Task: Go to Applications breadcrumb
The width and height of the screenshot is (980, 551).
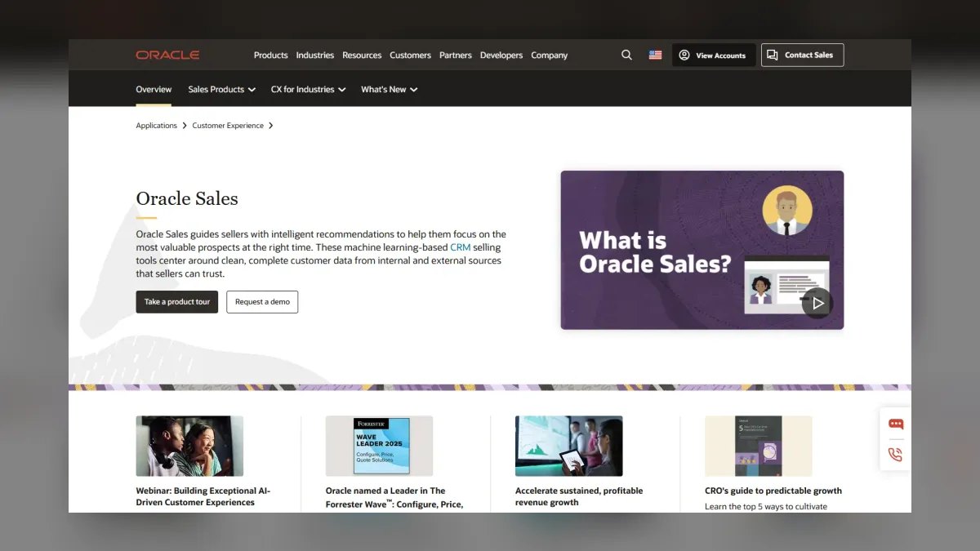Action: (156, 126)
